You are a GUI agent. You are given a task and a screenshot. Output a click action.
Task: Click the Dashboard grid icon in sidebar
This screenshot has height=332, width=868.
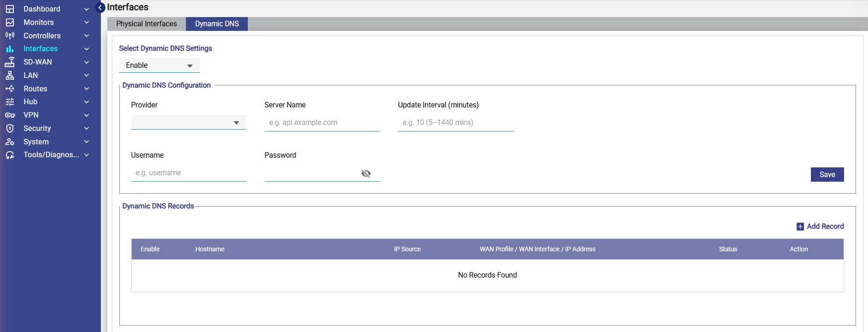[x=10, y=9]
